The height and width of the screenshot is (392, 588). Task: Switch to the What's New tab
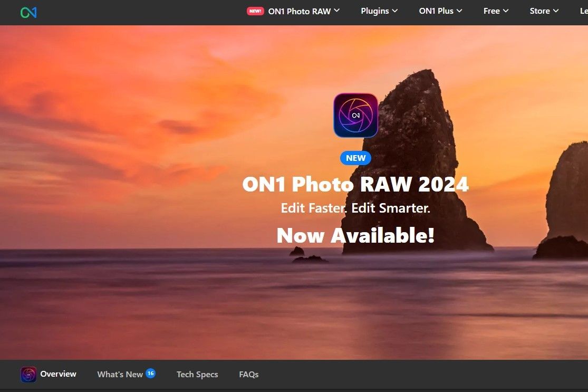(120, 375)
